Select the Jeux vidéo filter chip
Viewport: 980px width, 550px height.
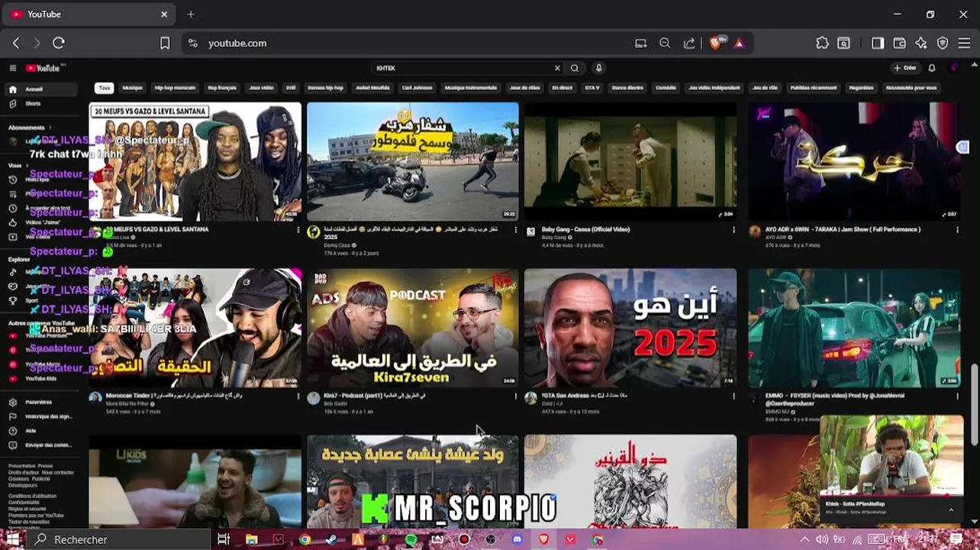pyautogui.click(x=261, y=88)
